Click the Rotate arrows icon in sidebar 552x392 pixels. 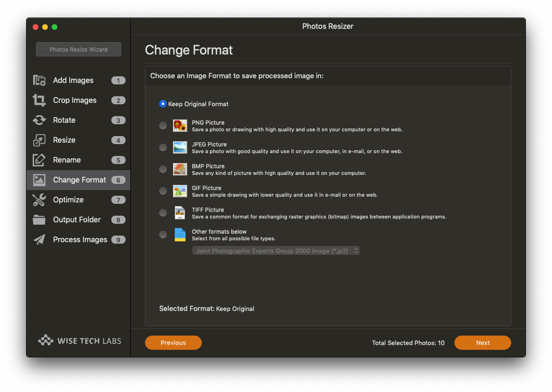pyautogui.click(x=39, y=120)
